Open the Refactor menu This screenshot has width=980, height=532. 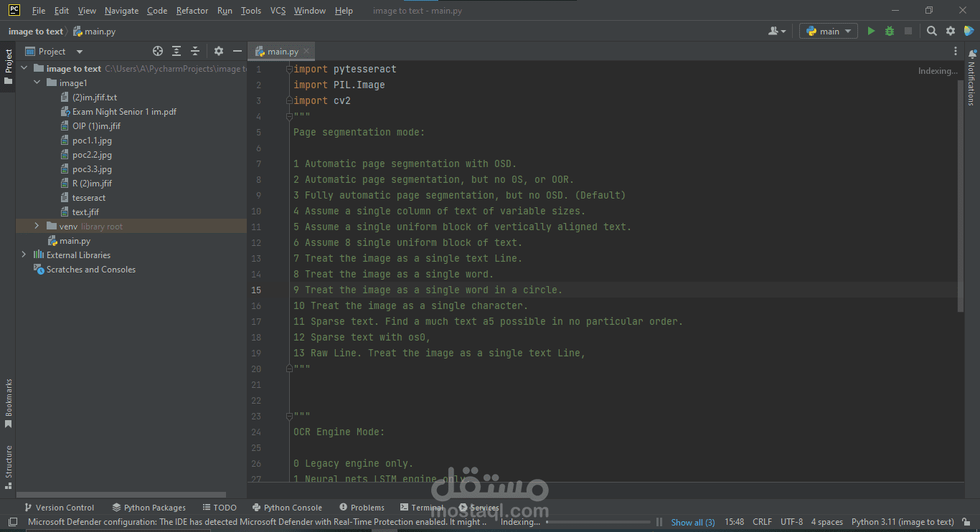[x=192, y=11]
